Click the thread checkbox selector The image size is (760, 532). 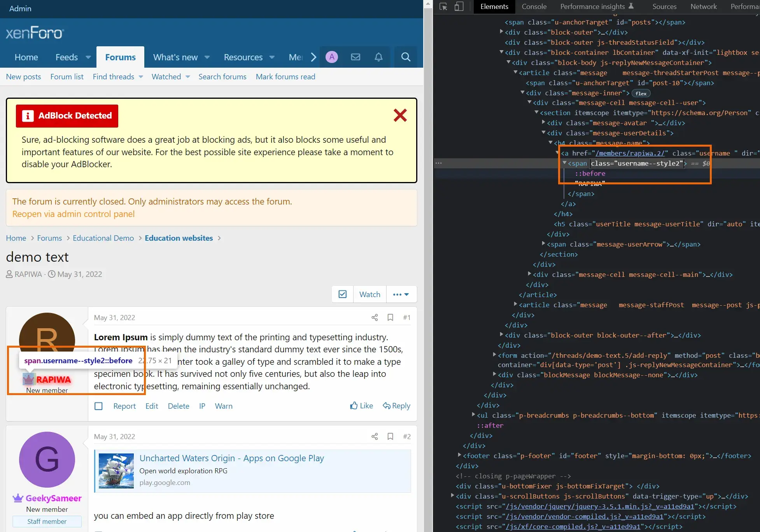click(x=342, y=294)
